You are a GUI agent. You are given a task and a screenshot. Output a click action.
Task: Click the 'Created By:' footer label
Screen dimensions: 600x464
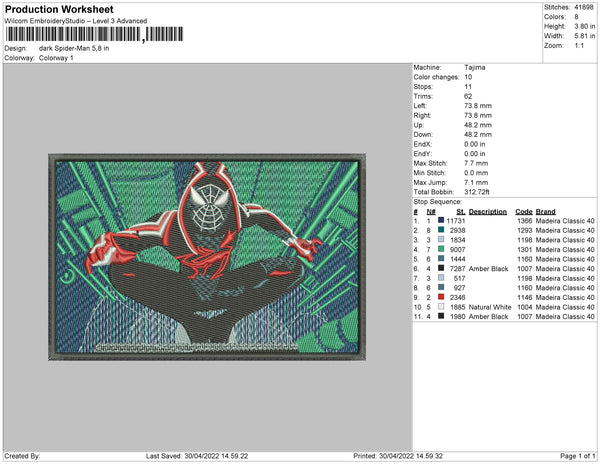click(22, 456)
